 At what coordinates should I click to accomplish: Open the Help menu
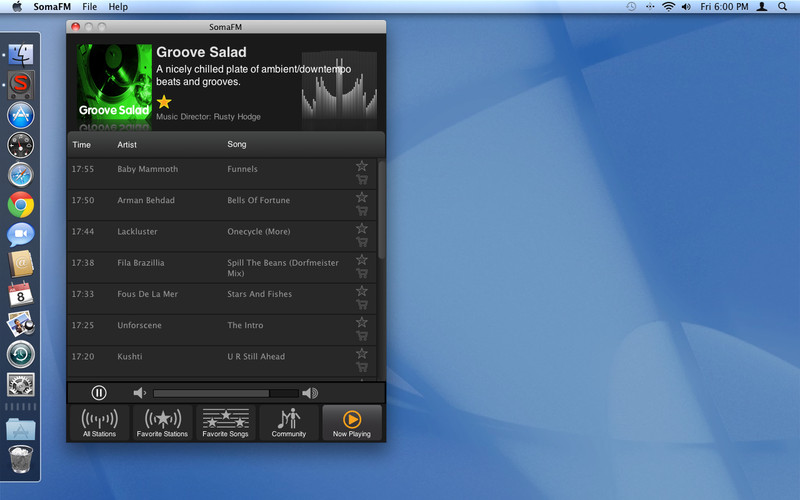click(118, 7)
